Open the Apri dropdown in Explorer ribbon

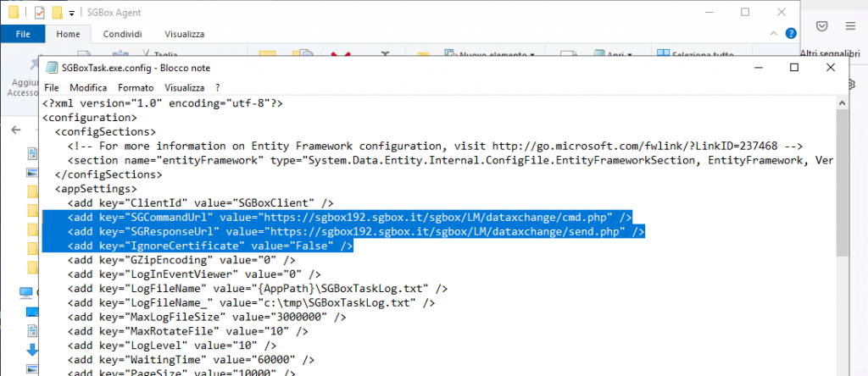point(612,55)
